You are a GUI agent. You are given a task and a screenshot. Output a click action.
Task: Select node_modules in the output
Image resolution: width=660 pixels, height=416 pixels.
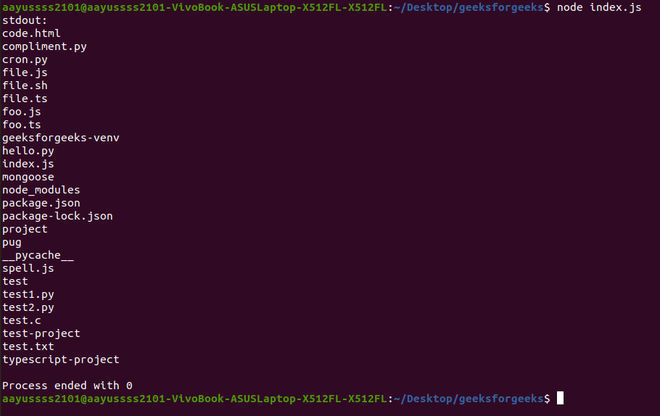(x=41, y=190)
